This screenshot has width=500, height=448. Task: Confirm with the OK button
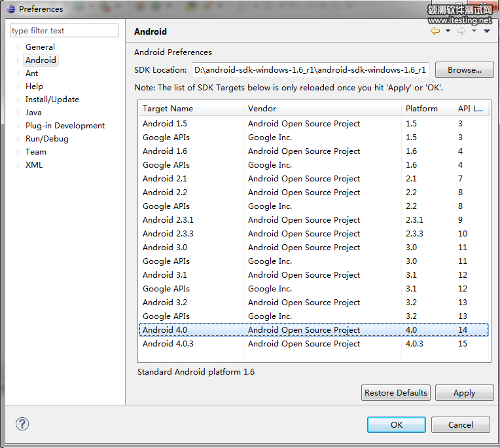pyautogui.click(x=397, y=424)
